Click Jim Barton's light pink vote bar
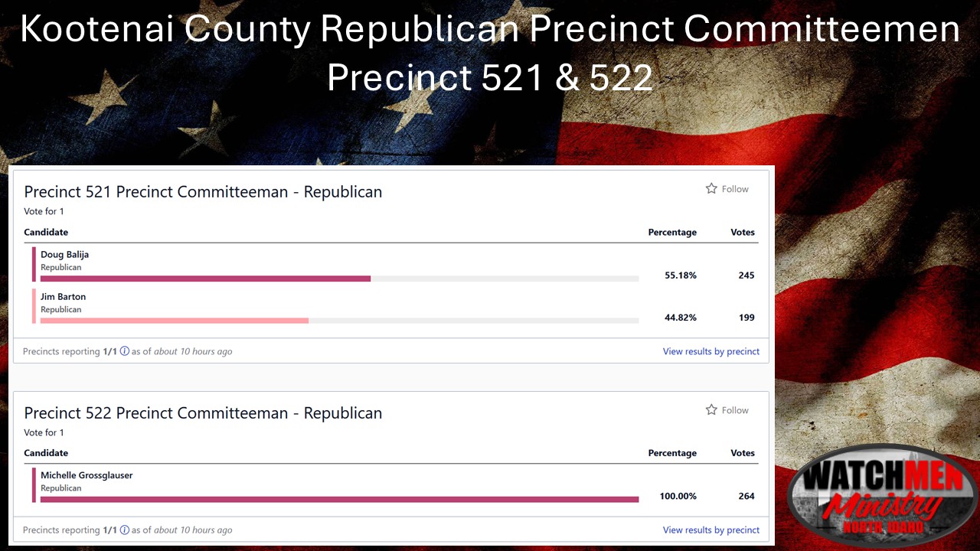 coord(175,321)
